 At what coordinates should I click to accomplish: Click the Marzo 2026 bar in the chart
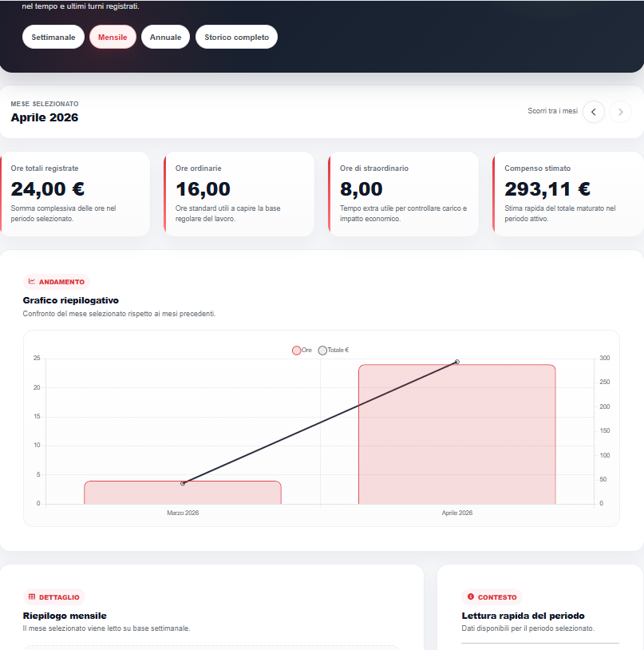coord(183,491)
